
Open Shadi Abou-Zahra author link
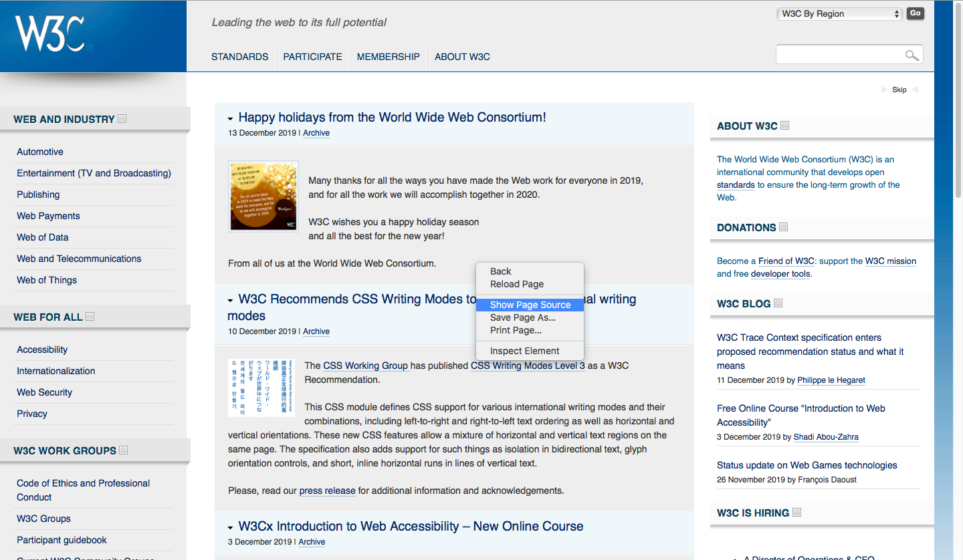[826, 437]
